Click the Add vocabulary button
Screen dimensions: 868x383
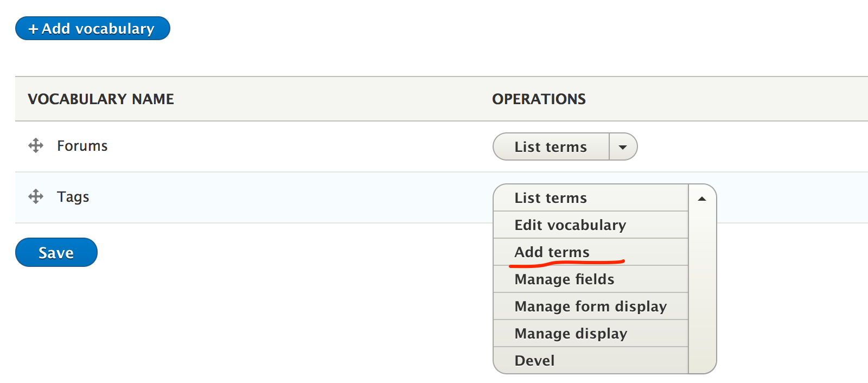click(92, 28)
